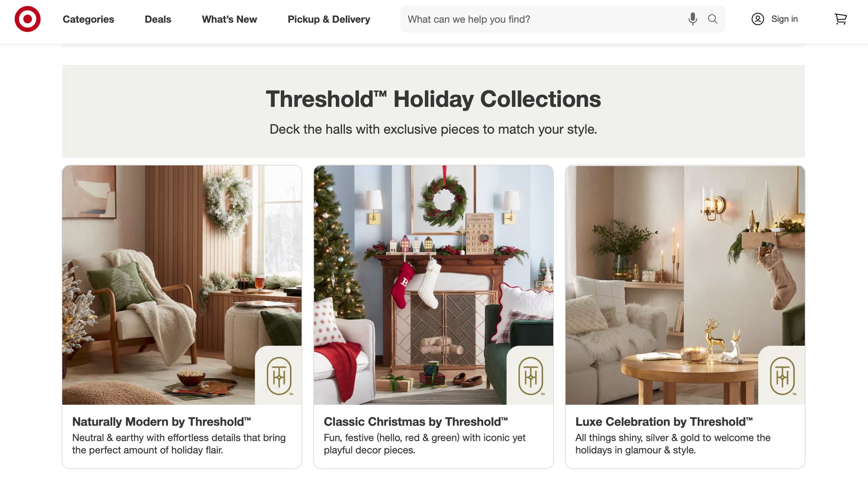Viewport: 868px width, 486px height.
Task: Click the magnifying glass search icon
Action: tap(712, 19)
